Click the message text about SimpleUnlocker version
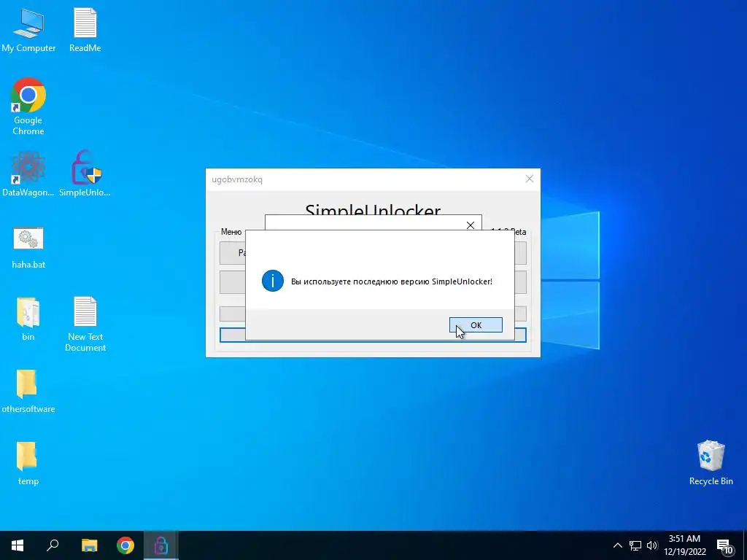Screen dimensions: 747x560 392,281
